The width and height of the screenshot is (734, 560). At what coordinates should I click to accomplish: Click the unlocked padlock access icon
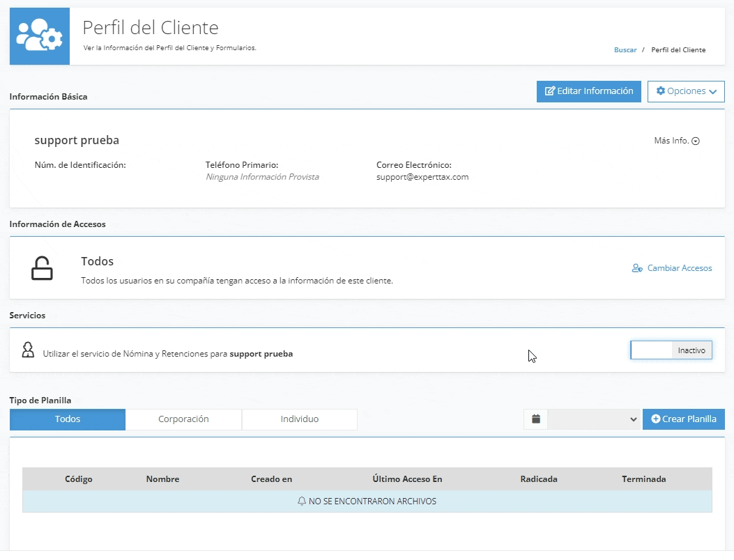(x=42, y=268)
